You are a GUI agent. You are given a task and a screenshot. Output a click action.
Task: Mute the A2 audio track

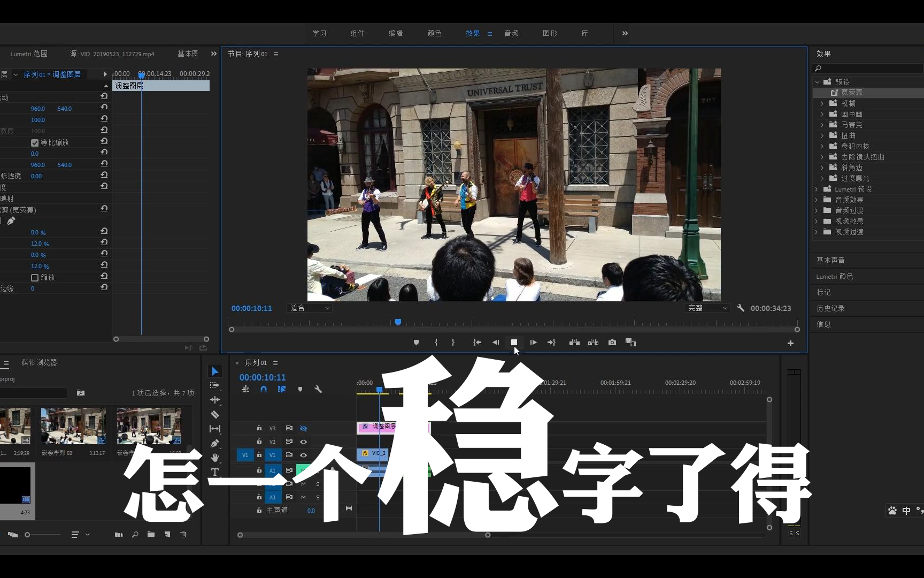tap(303, 483)
